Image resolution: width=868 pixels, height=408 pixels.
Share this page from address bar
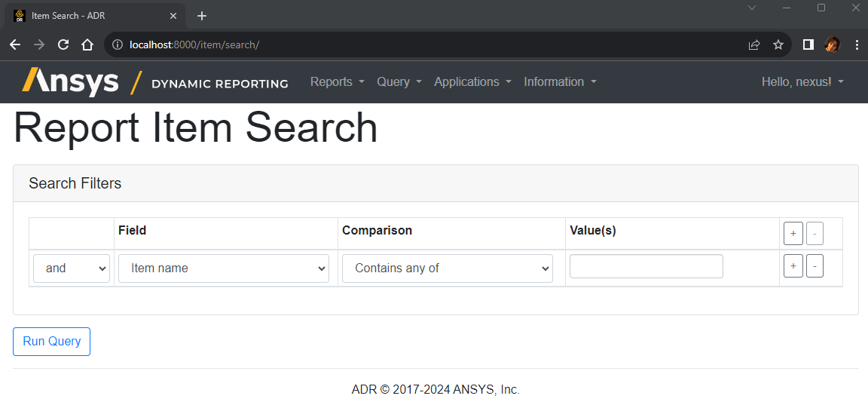754,45
